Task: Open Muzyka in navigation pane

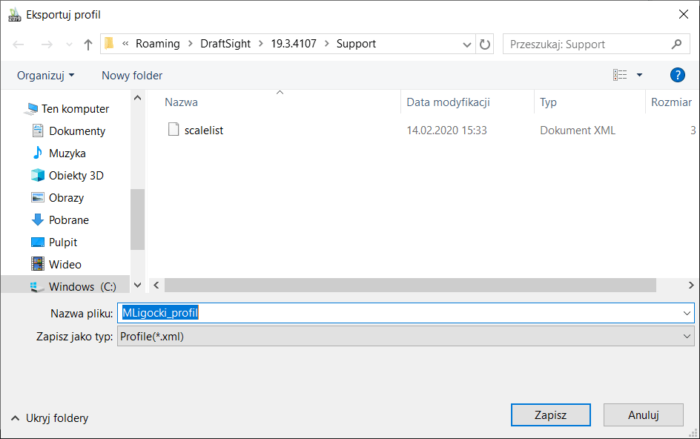Action: click(x=67, y=154)
